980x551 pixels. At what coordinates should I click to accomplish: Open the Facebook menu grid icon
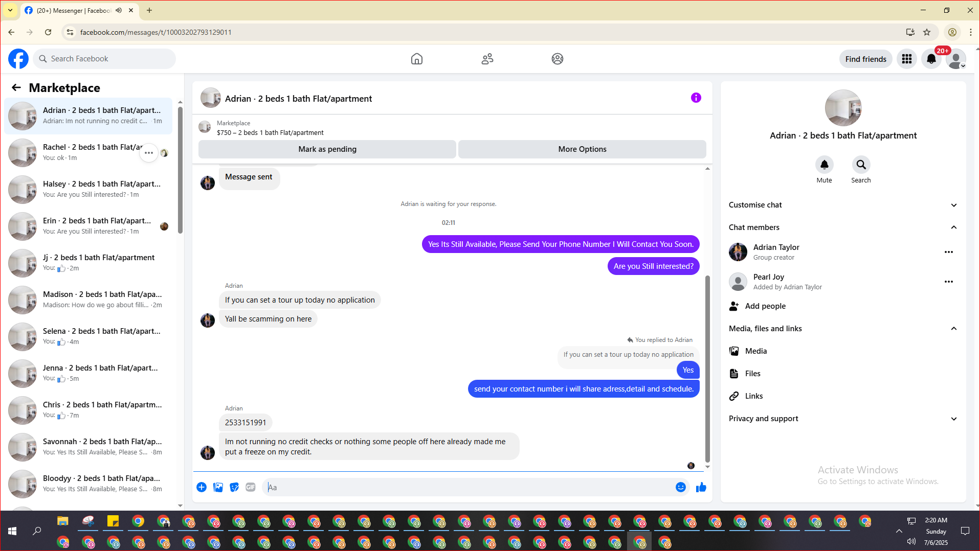[907, 59]
